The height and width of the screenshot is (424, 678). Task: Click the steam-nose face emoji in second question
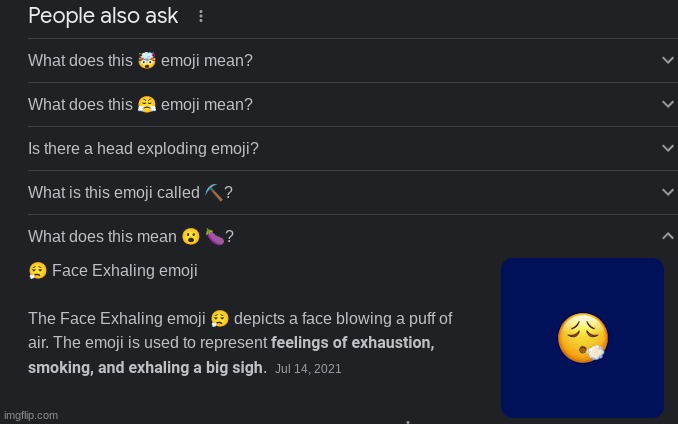tap(147, 105)
